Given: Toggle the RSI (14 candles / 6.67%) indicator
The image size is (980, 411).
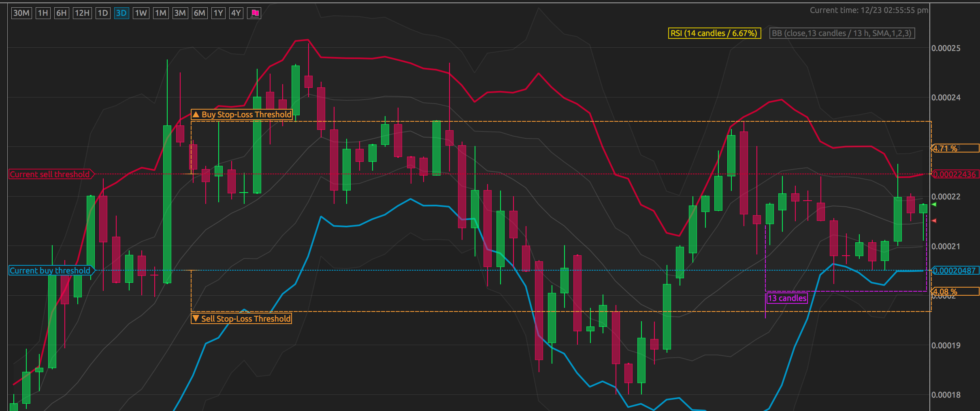Looking at the screenshot, I should coord(714,33).
